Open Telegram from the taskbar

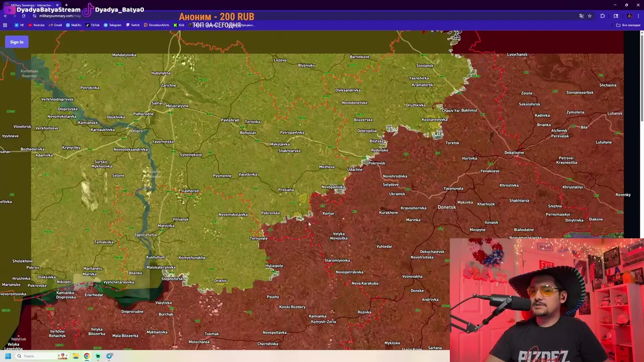[109, 356]
